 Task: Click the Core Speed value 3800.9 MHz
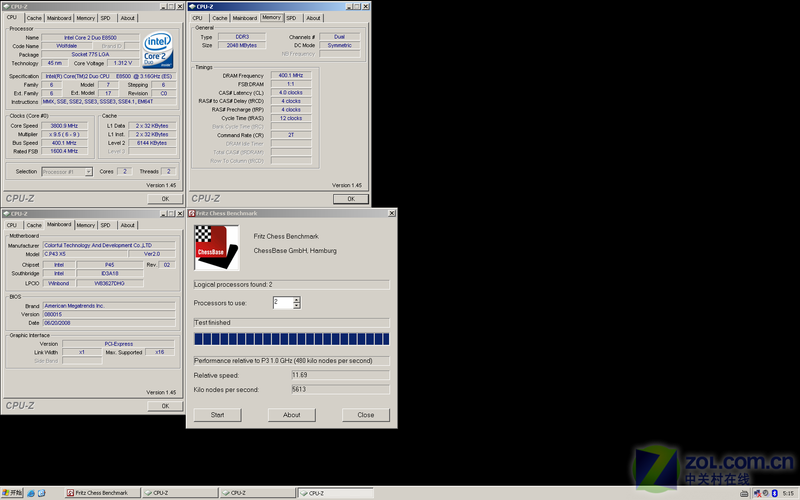[64, 126]
